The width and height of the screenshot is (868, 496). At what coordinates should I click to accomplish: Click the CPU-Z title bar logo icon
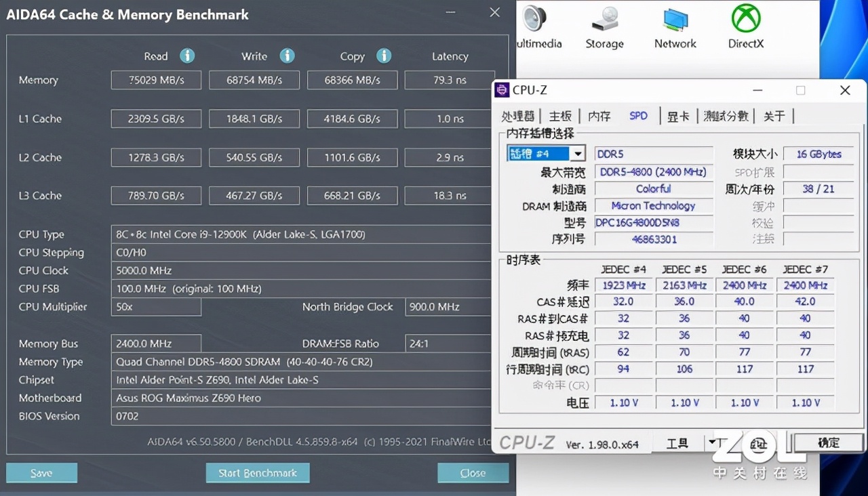click(502, 89)
